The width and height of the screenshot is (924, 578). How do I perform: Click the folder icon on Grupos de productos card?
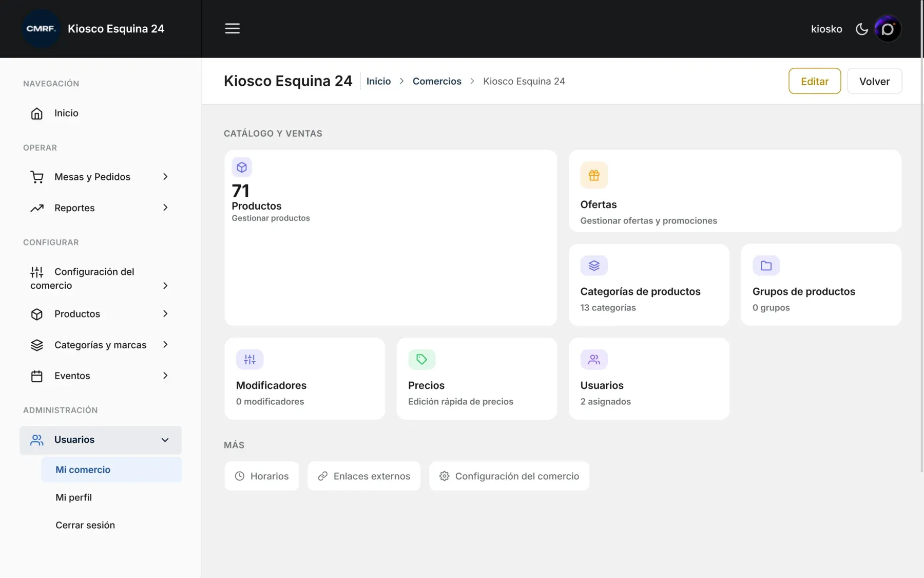(766, 266)
